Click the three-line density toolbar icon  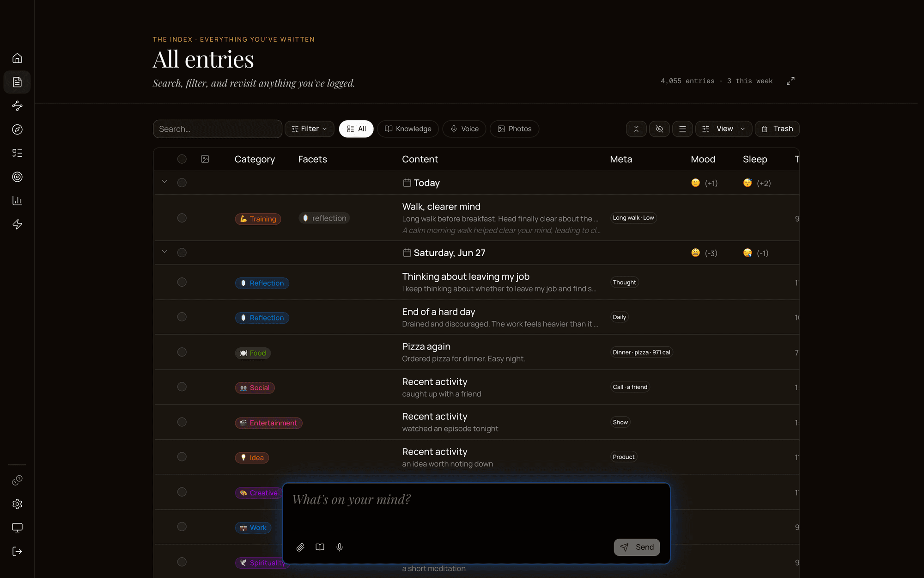pyautogui.click(x=682, y=129)
